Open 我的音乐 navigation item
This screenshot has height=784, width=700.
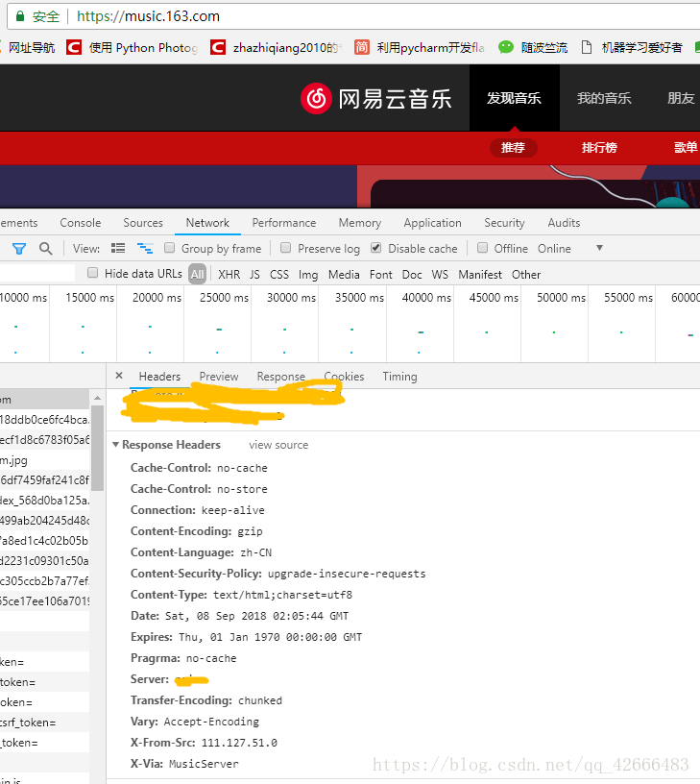click(604, 98)
